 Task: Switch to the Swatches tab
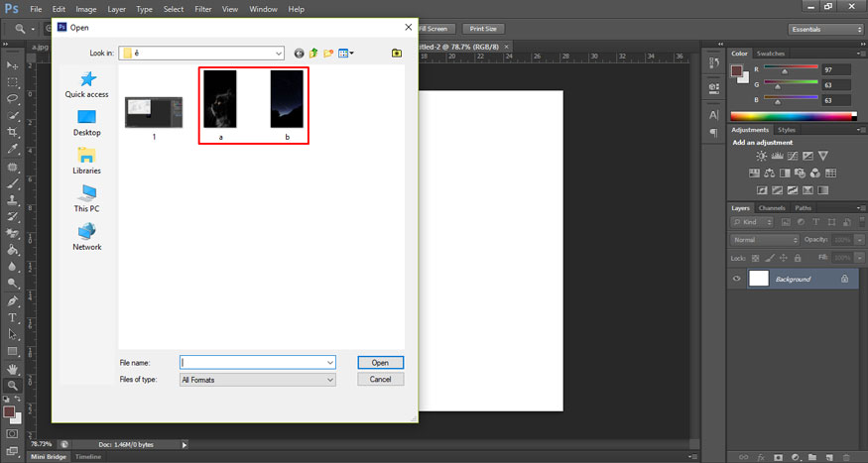(771, 54)
